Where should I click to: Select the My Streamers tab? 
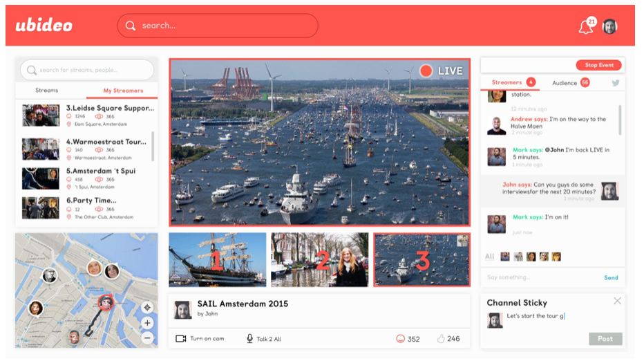pyautogui.click(x=123, y=91)
